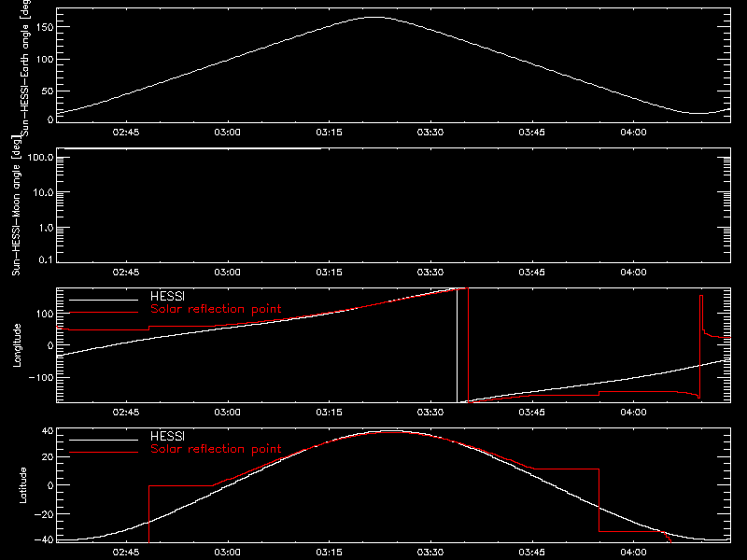Click 04:00 tick of the Sun-HESSI-Earth angle plot

coord(633,133)
